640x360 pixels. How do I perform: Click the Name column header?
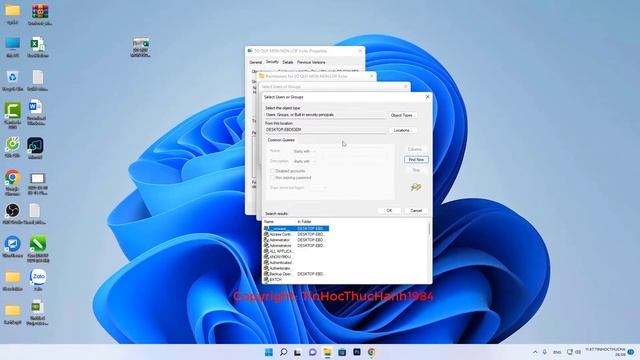pyautogui.click(x=280, y=222)
